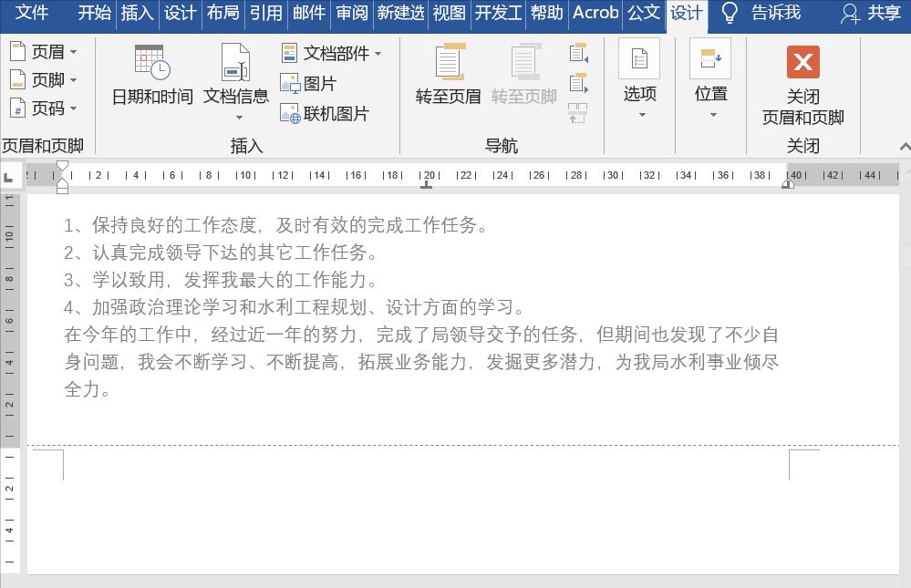The image size is (911, 588).
Task: Toggle Link to Previous header
Action: pyautogui.click(x=577, y=113)
